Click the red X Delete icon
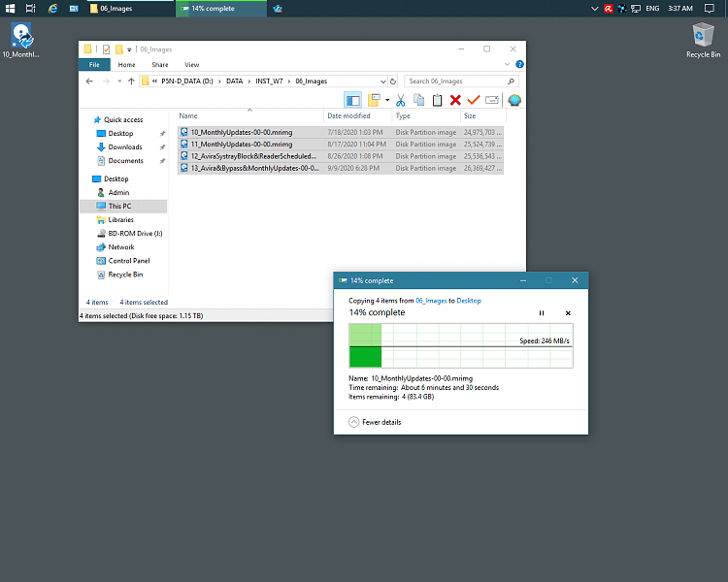This screenshot has height=582, width=728. point(455,100)
